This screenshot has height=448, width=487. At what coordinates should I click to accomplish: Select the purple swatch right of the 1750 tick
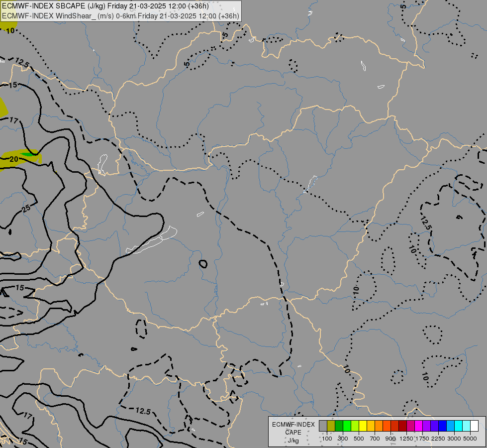(x=427, y=426)
